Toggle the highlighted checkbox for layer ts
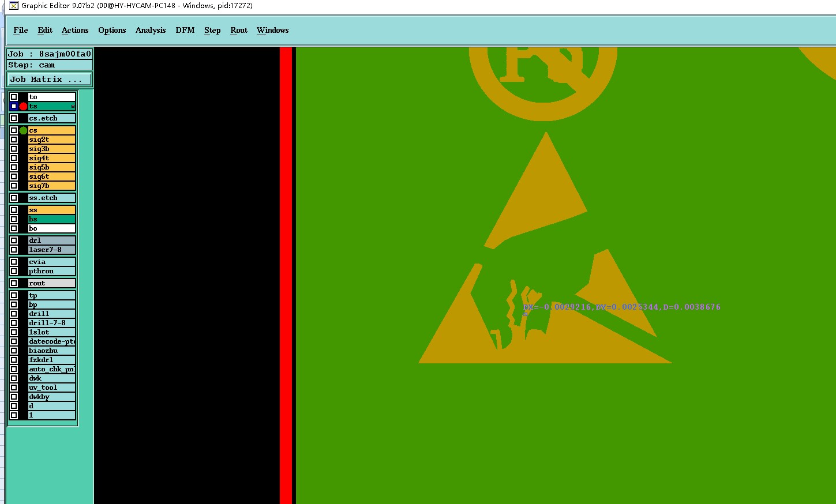The height and width of the screenshot is (504, 836). [x=14, y=106]
